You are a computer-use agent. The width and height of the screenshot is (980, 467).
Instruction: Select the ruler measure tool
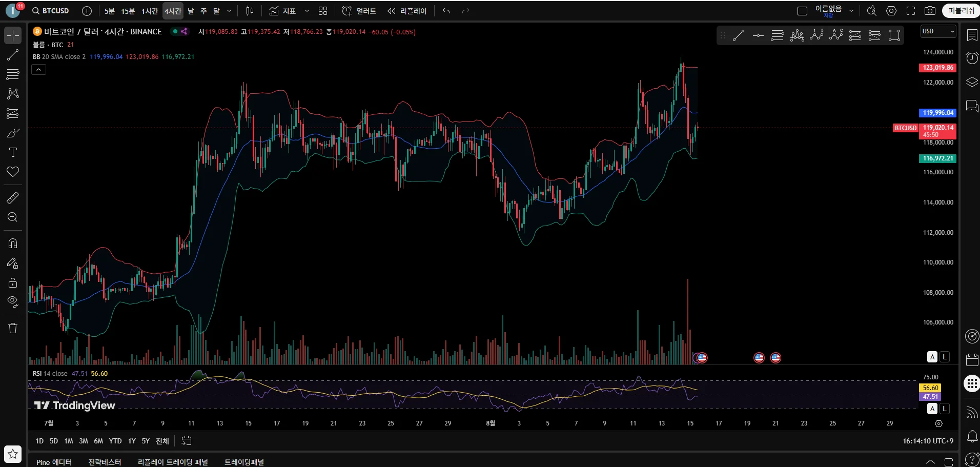[x=13, y=197]
